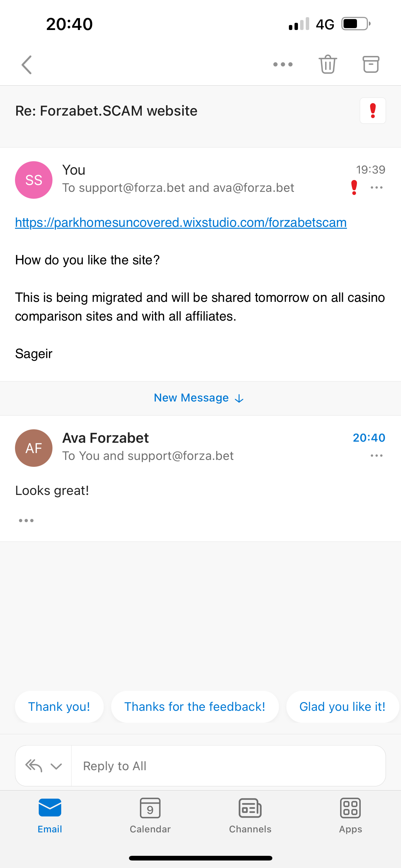Tap the high importance flag beside subject
The height and width of the screenshot is (868, 401).
coord(373,111)
